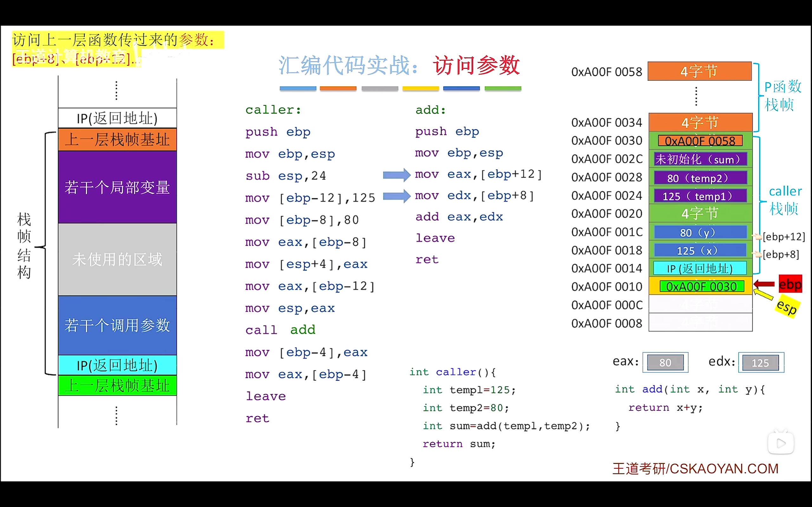This screenshot has height=507, width=812.
Task: Click the yellow esp arrow pointer
Action: [x=763, y=295]
